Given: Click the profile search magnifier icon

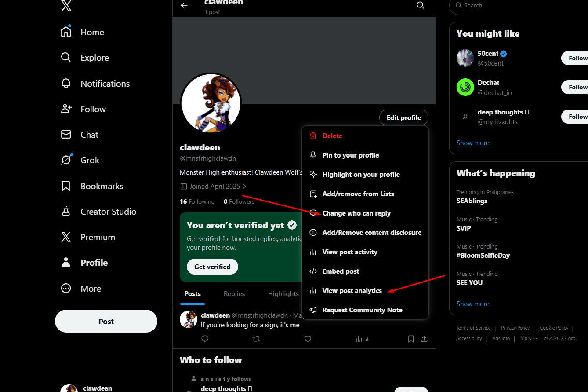Looking at the screenshot, I should click(420, 5).
